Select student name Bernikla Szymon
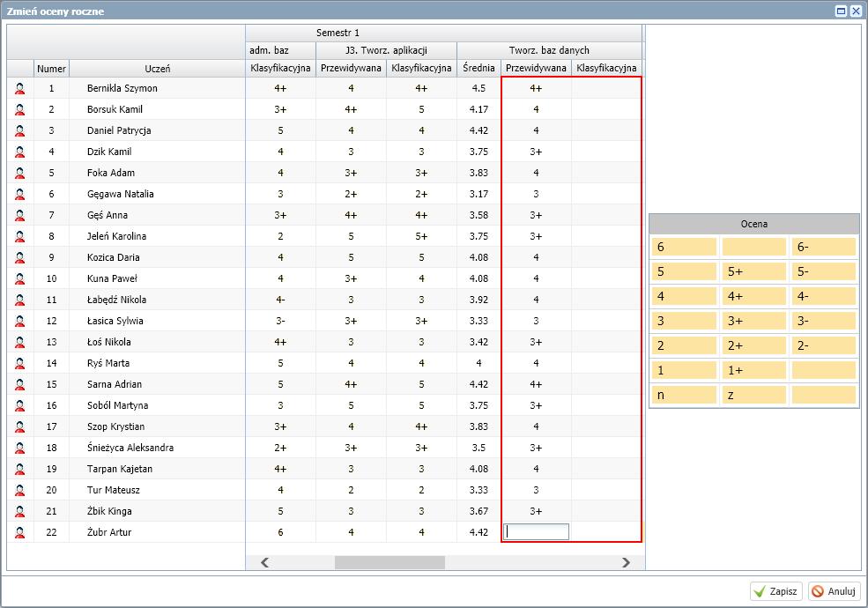Viewport: 868px width, 608px height. coord(122,89)
